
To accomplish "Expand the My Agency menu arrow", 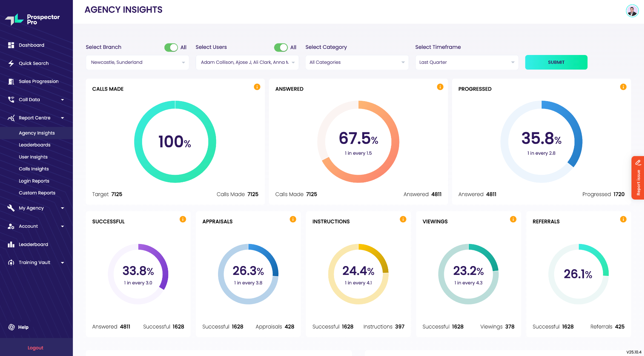I will coord(62,208).
